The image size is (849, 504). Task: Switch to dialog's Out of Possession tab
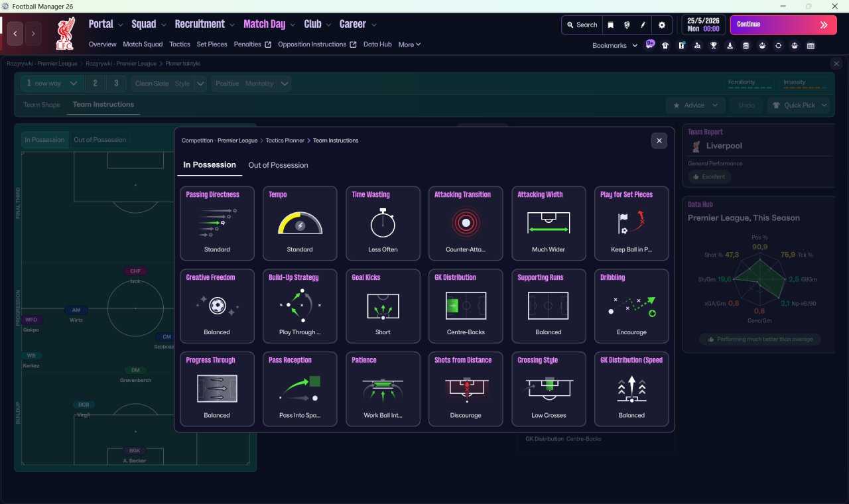[x=278, y=165]
